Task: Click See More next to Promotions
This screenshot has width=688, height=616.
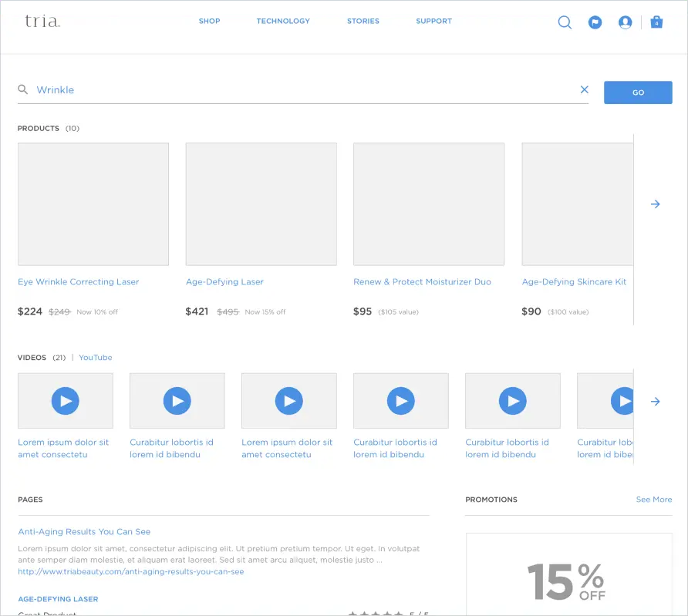Action: 654,500
